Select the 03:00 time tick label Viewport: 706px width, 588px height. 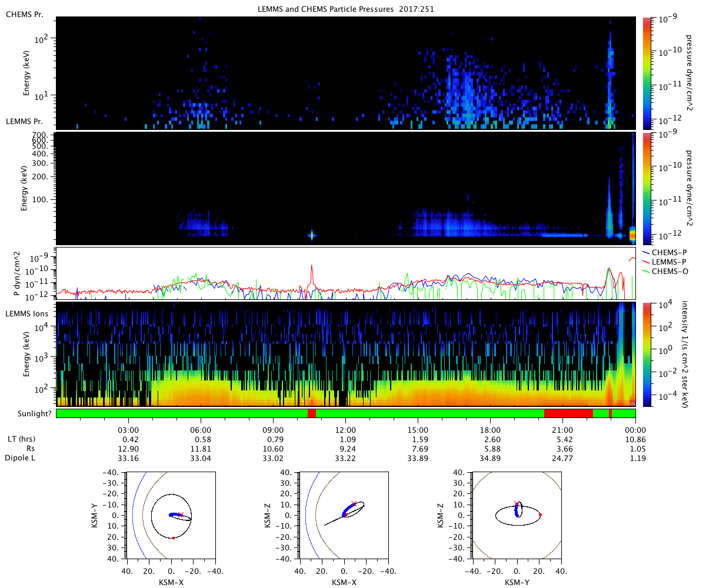coord(128,430)
